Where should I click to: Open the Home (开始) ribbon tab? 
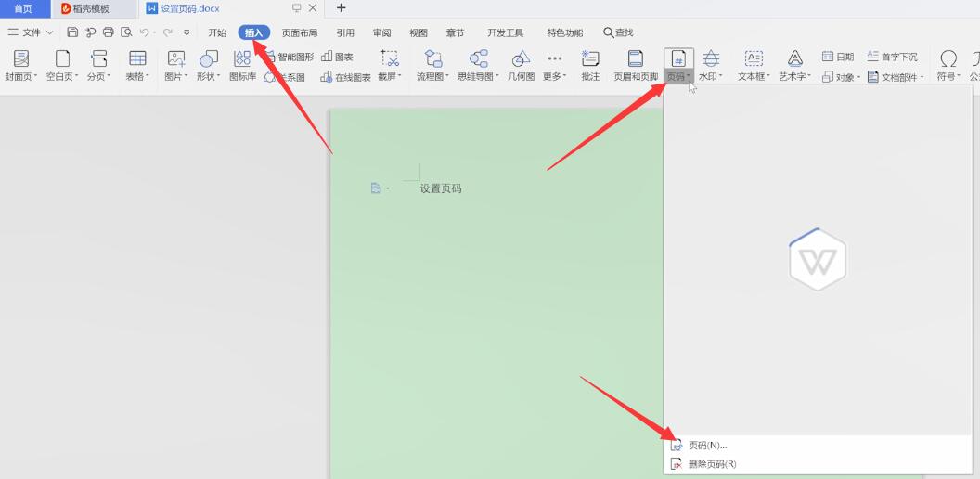217,32
